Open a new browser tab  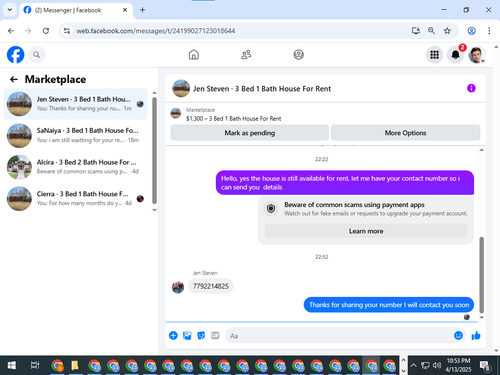pos(142,10)
